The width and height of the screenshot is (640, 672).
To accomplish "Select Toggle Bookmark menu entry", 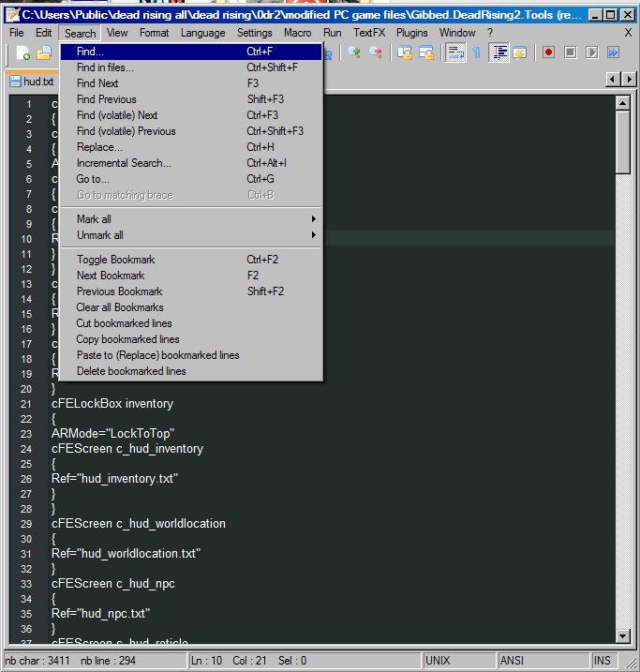I will click(191, 260).
